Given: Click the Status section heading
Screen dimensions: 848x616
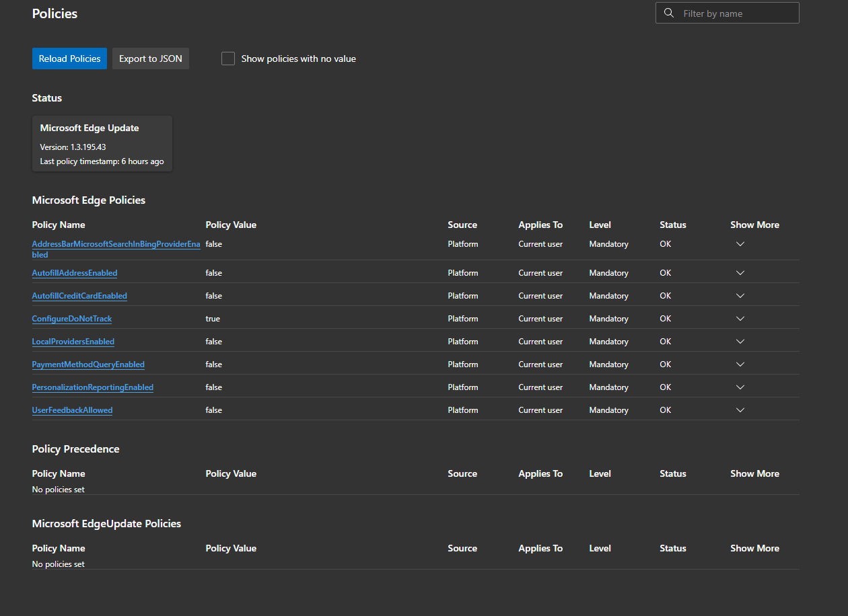Looking at the screenshot, I should point(46,98).
